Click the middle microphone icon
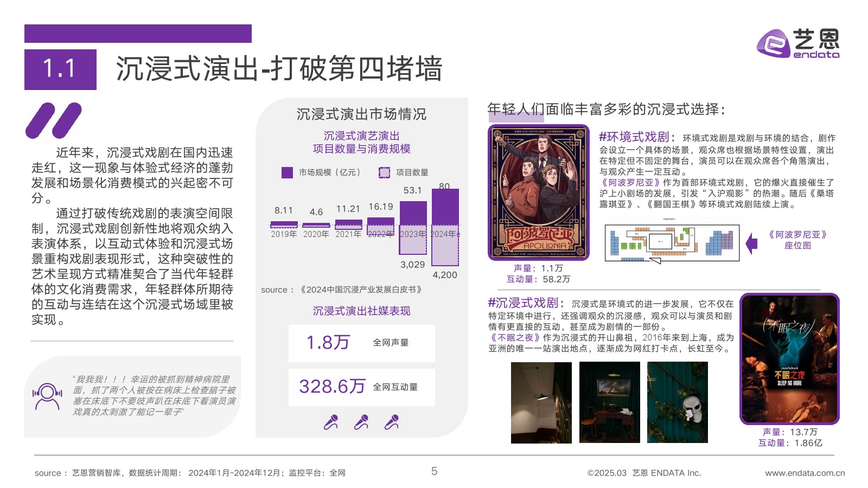This screenshot has width=868, height=488. click(x=361, y=422)
